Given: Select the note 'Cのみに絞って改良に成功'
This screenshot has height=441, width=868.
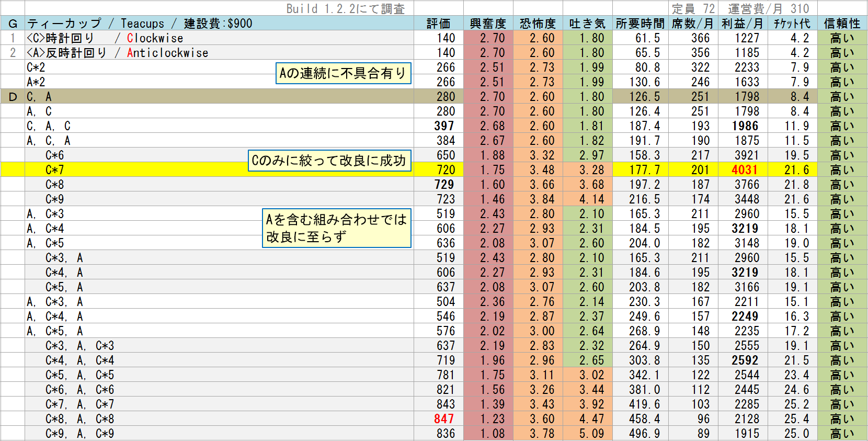Looking at the screenshot, I should [x=329, y=161].
